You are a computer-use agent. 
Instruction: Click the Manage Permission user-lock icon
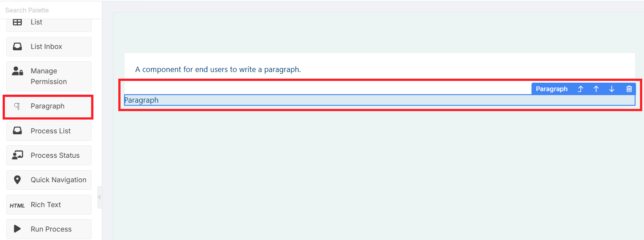coord(17,71)
